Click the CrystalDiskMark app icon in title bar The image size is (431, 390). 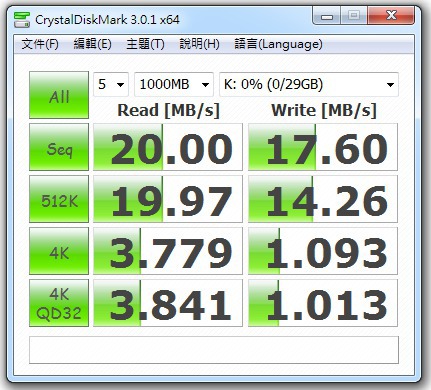[x=22, y=20]
